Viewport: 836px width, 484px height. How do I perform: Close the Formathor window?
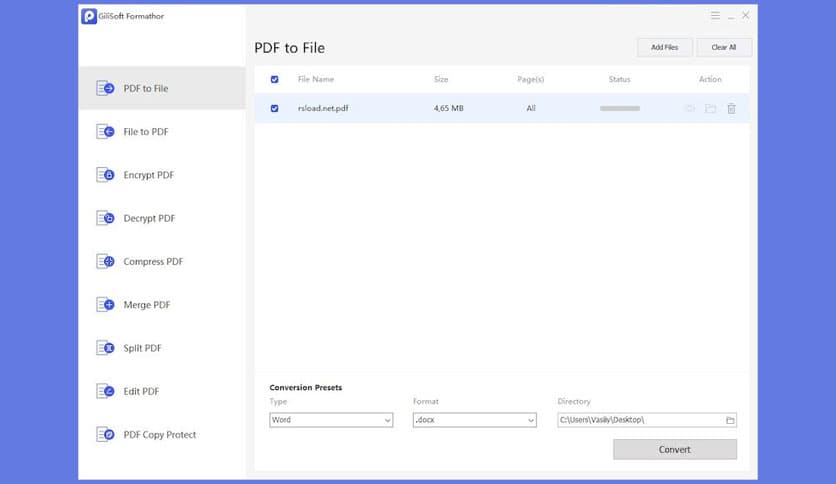745,15
